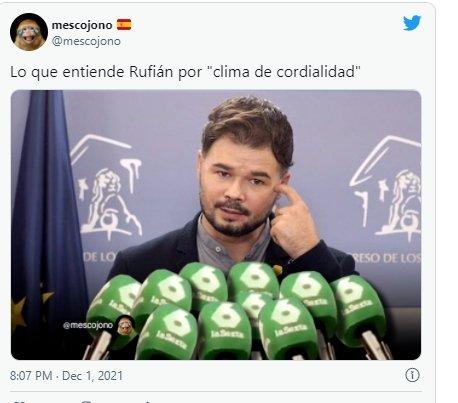Click the CONGRESO DE LOS lettering on the right
This screenshot has height=403, width=458.
click(384, 257)
